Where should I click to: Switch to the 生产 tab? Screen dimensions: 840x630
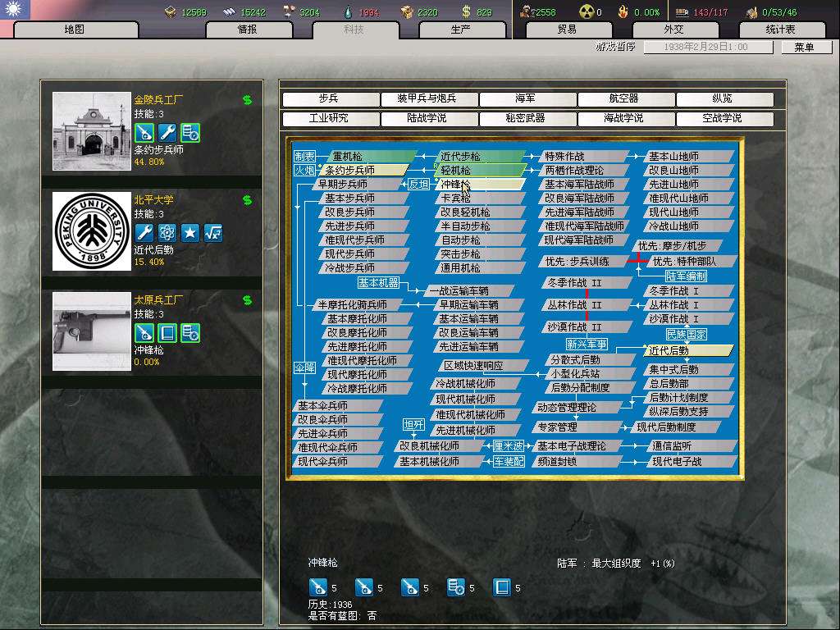[461, 30]
